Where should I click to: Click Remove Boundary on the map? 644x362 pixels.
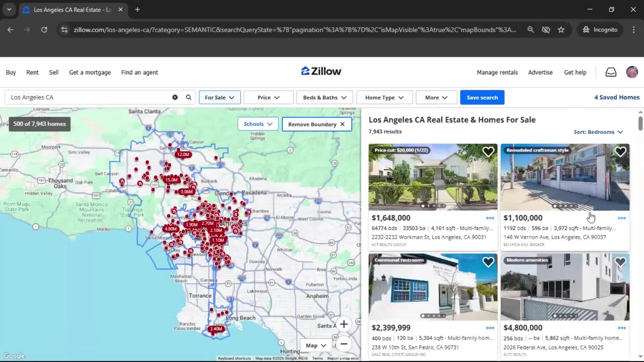pyautogui.click(x=316, y=124)
